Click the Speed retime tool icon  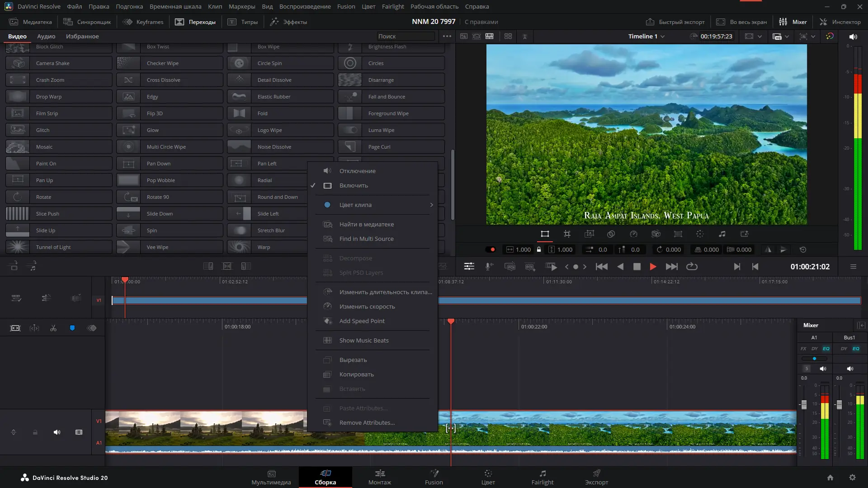tap(633, 234)
